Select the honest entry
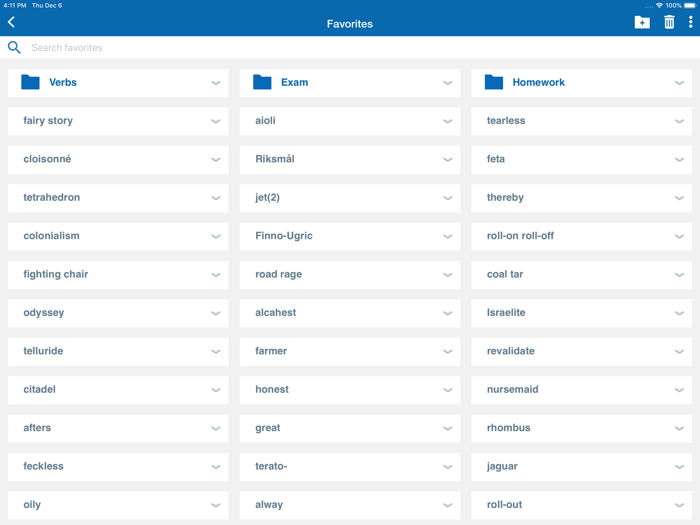The image size is (700, 525). click(350, 390)
